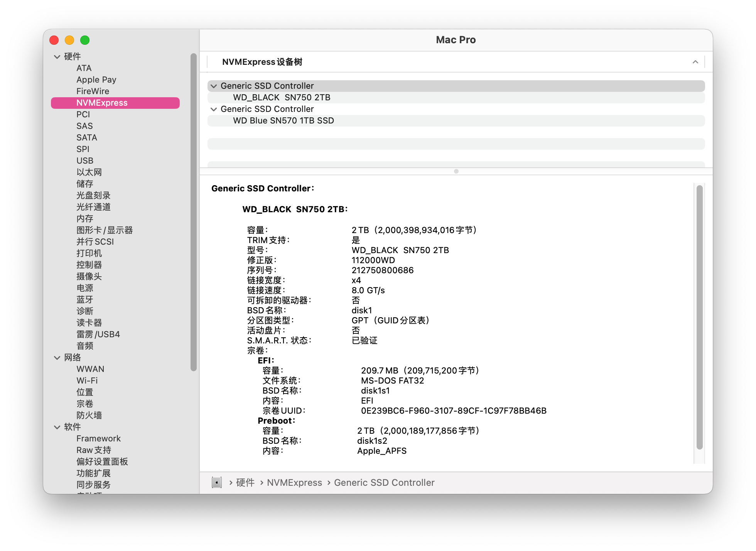Viewport: 756px width, 551px height.
Task: Select WD_BLACK SN750 2TB device row
Action: tap(282, 98)
